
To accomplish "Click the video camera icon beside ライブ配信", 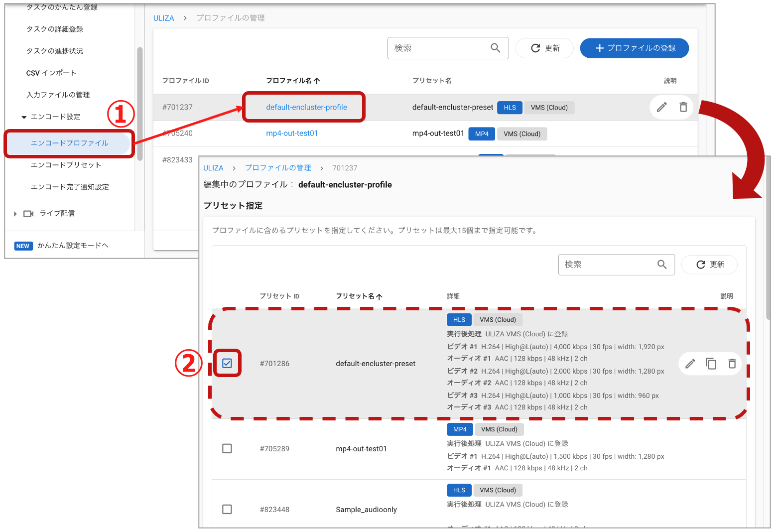I will pos(28,213).
